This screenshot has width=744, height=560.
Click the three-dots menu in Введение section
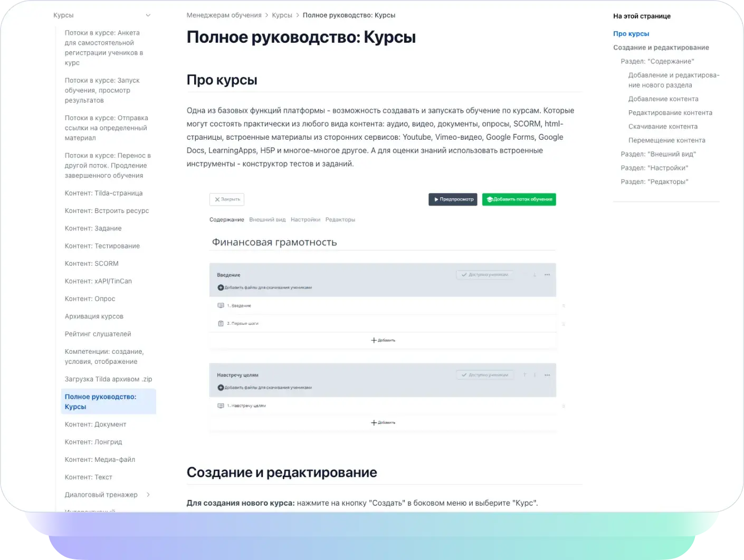click(x=547, y=275)
